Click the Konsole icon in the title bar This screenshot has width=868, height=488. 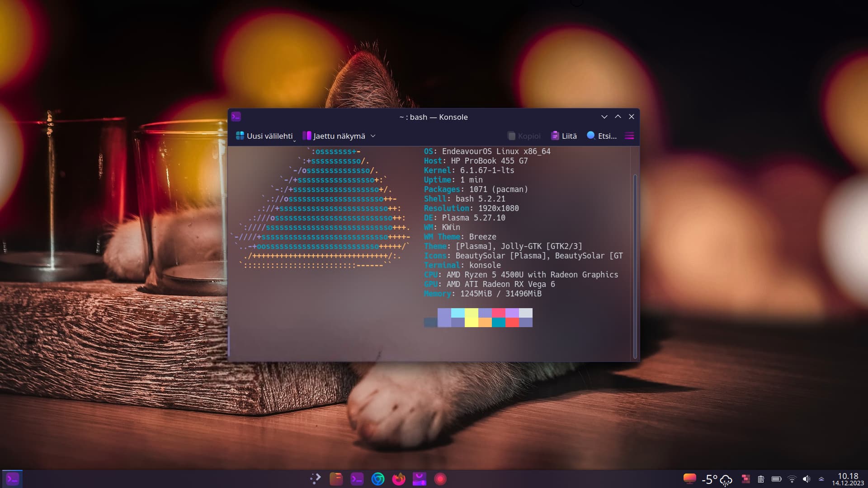pos(236,117)
